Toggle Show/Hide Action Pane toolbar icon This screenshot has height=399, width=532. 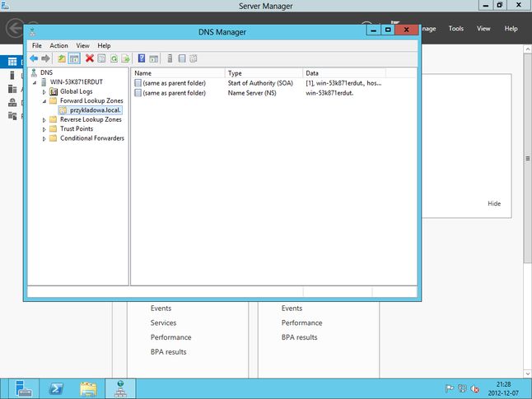click(x=154, y=58)
